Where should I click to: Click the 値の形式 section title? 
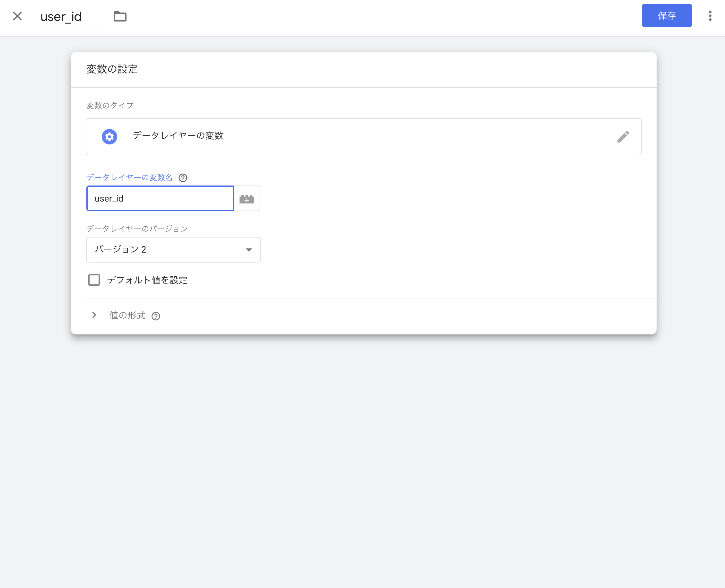(127, 315)
